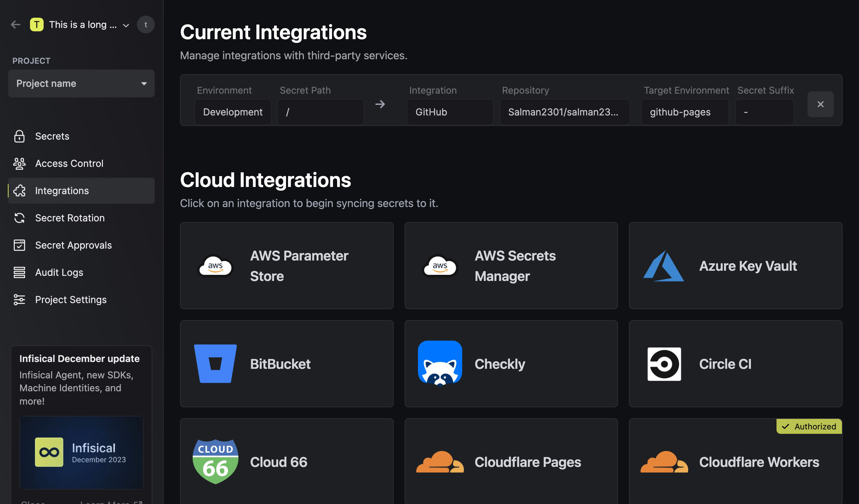Image resolution: width=859 pixels, height=504 pixels.
Task: Select the Azure Key Vault card
Action: [x=736, y=266]
